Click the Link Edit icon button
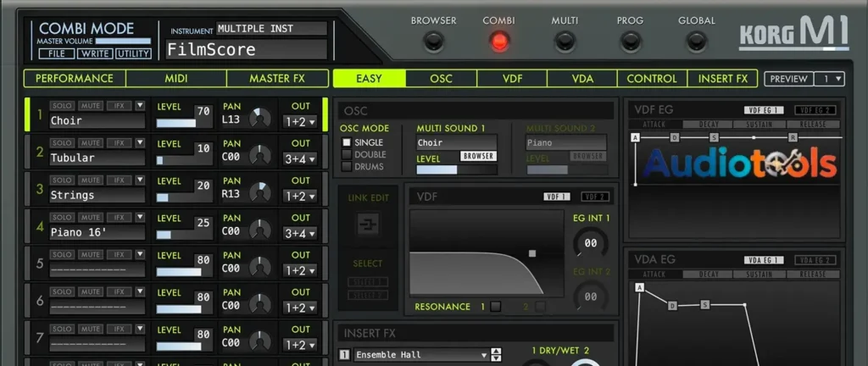Viewport: 868px width, 366px height. (368, 225)
